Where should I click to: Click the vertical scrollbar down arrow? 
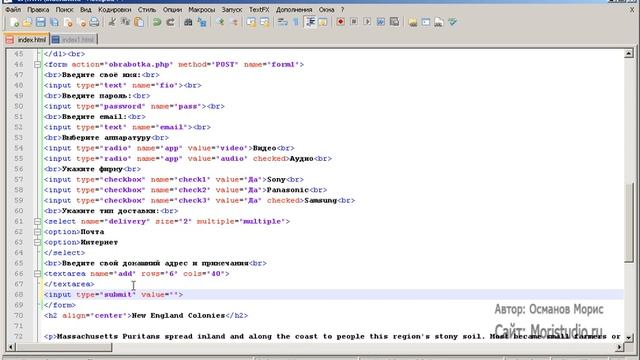629,338
